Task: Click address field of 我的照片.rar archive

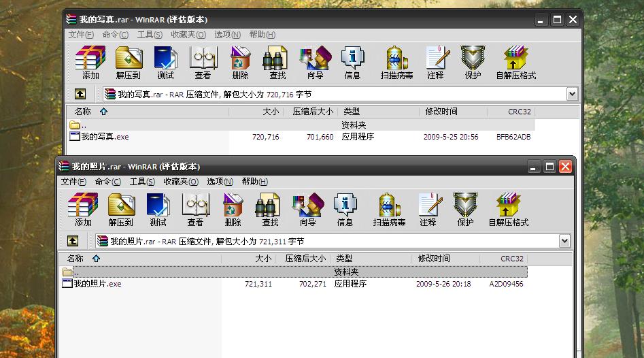Action: 327,241
